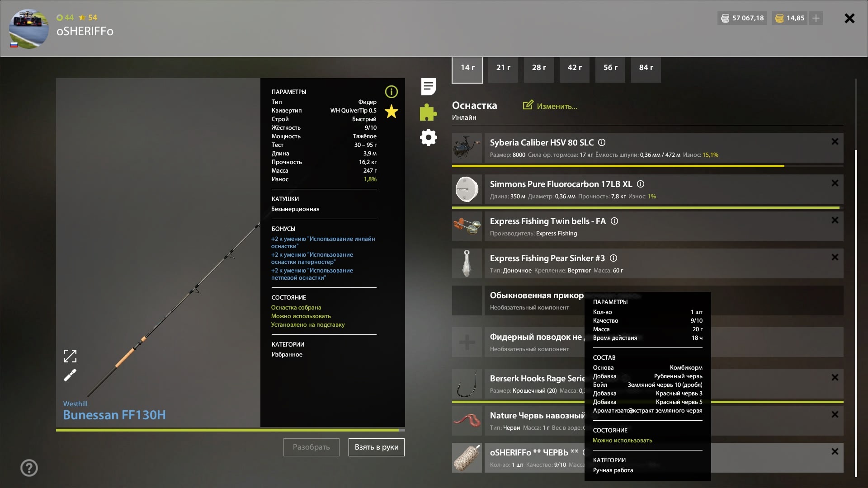Click the dung worm bait thumbnail

[467, 421]
